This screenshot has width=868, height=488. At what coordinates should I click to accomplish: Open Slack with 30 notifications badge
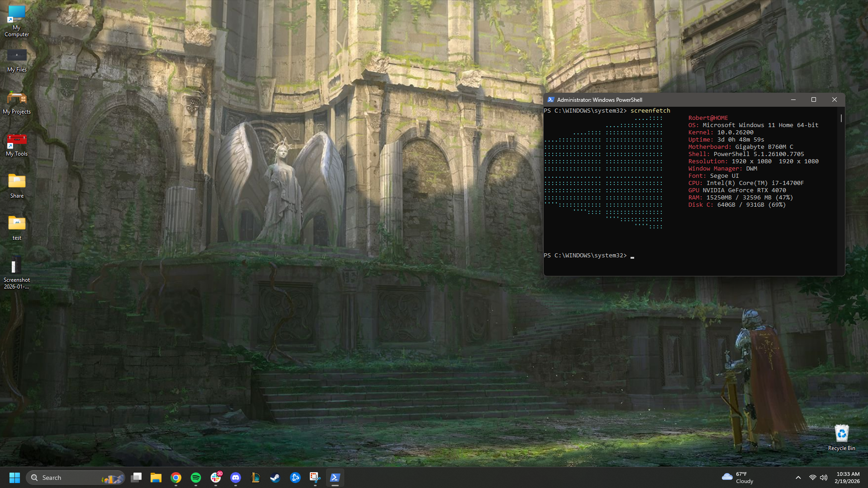[216, 478]
